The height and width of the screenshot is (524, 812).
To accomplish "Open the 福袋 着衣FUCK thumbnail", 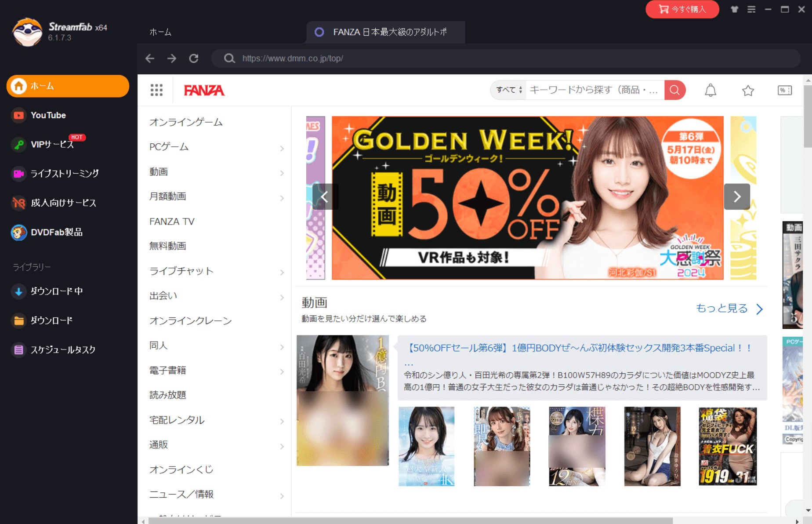I will 728,446.
